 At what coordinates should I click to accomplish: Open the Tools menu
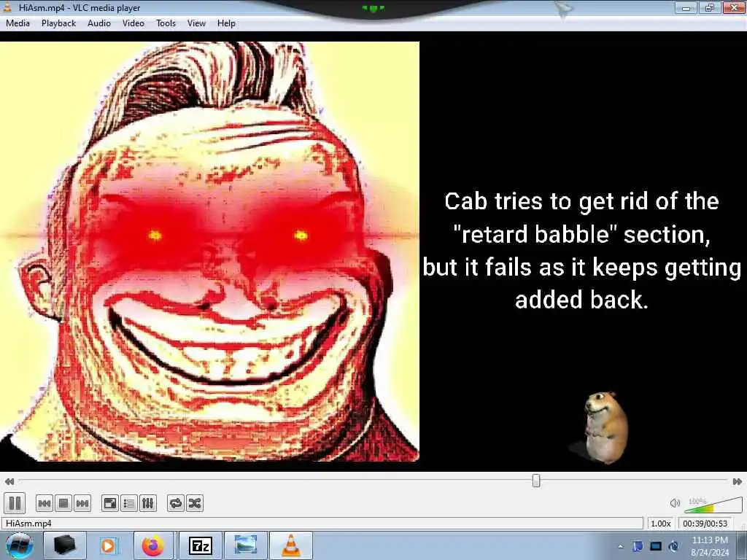pos(166,23)
